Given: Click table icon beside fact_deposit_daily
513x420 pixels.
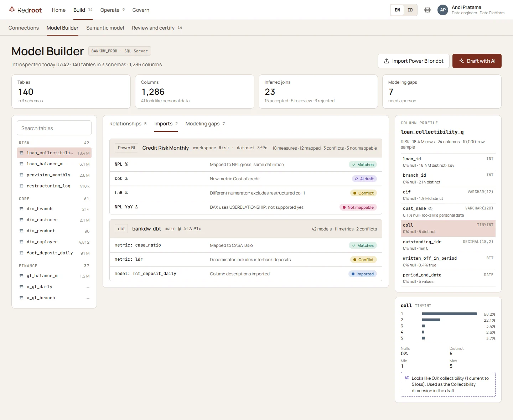Looking at the screenshot, I should [x=21, y=253].
